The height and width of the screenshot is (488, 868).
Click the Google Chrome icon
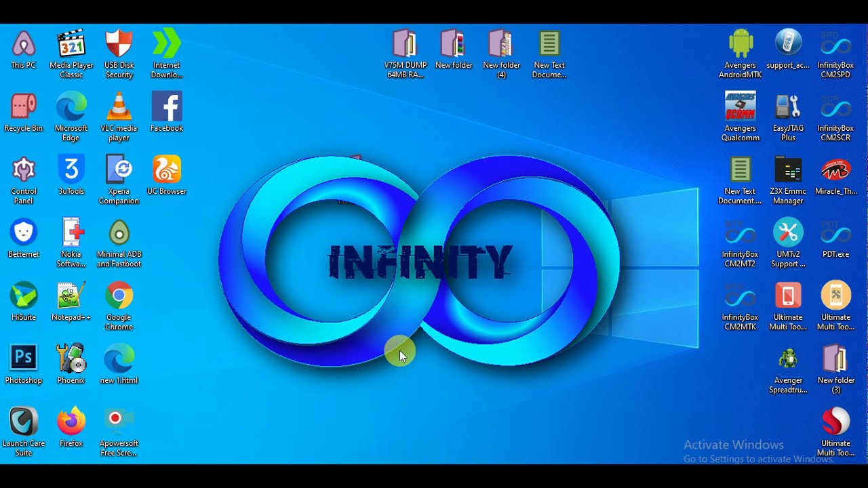[x=119, y=306]
